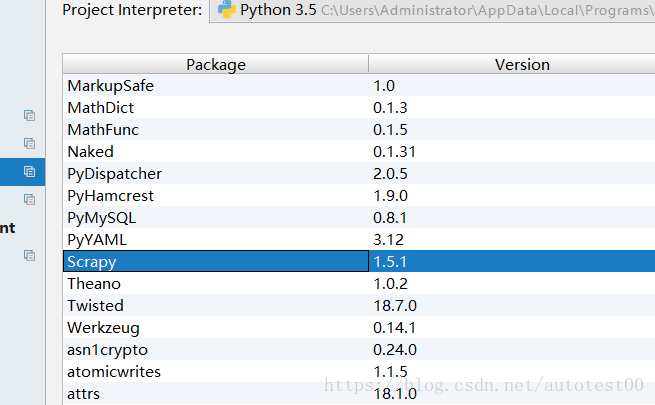Sort by the Version column header
The width and height of the screenshot is (655, 405).
(512, 64)
